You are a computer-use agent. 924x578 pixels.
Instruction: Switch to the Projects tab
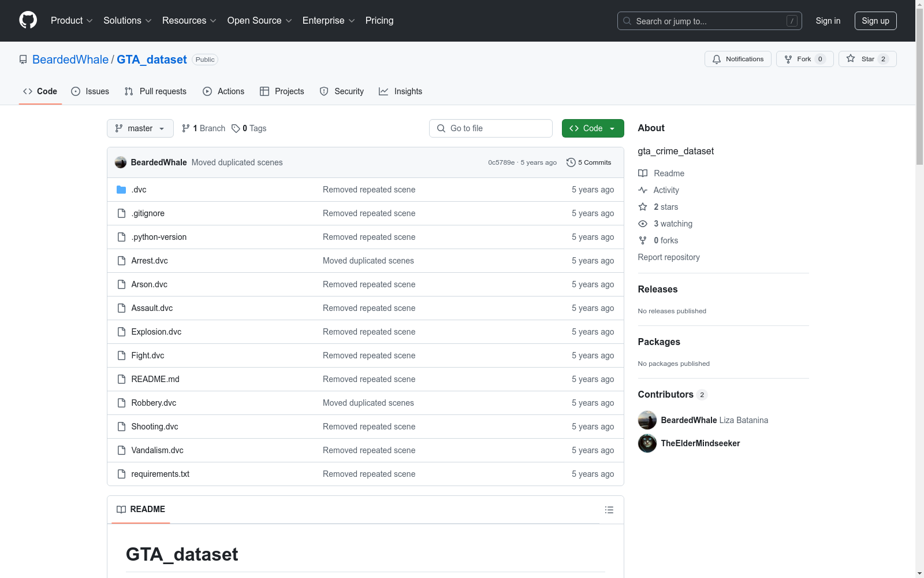(x=282, y=91)
